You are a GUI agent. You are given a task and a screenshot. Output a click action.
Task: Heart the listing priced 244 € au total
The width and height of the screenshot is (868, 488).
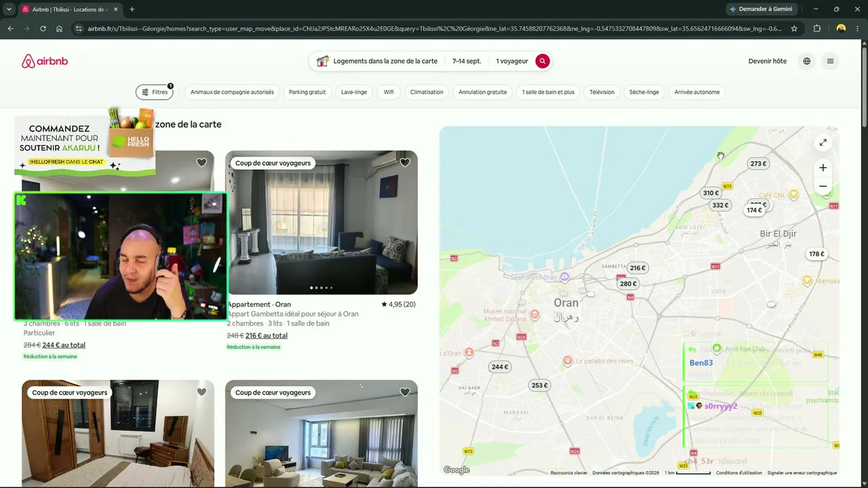click(201, 163)
